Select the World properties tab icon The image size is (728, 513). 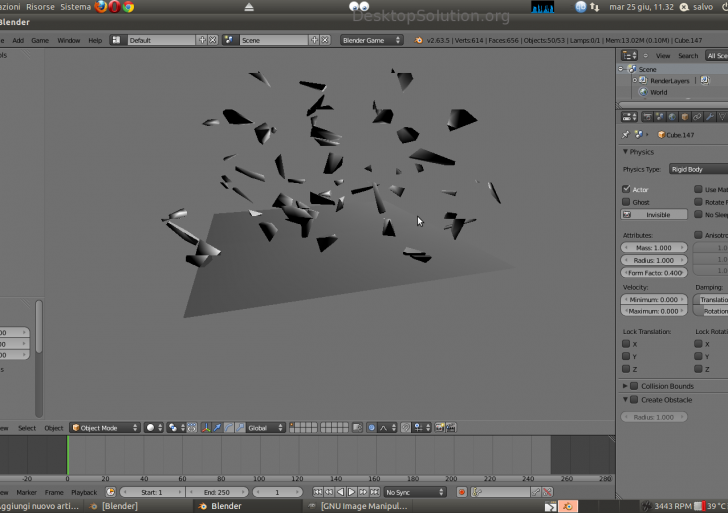coord(671,116)
